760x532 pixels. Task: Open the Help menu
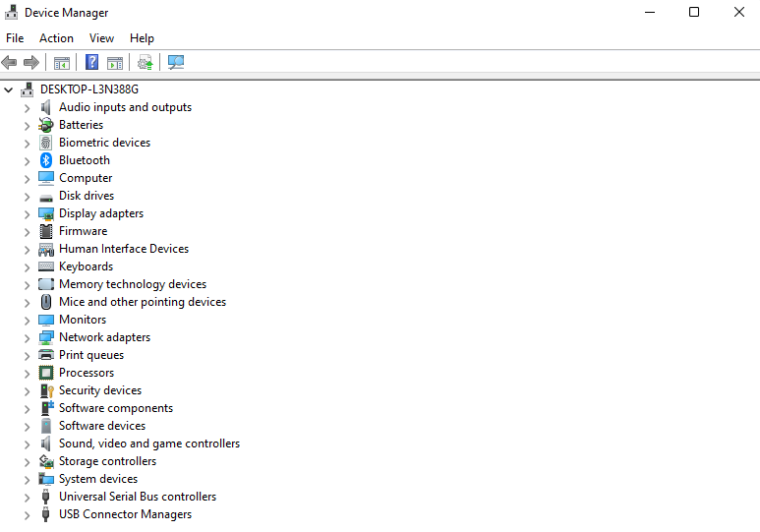[142, 38]
